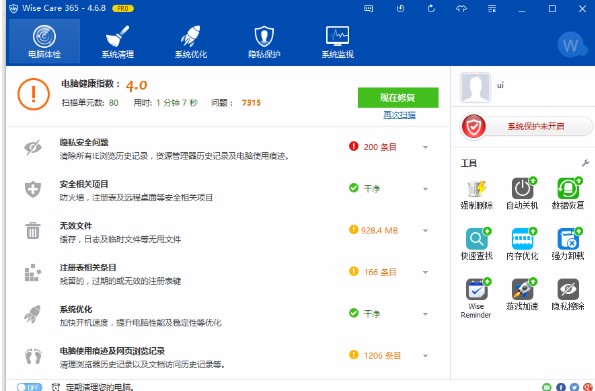Go to 隐私保护 tab
Image resolution: width=595 pixels, height=391 pixels.
click(x=264, y=41)
